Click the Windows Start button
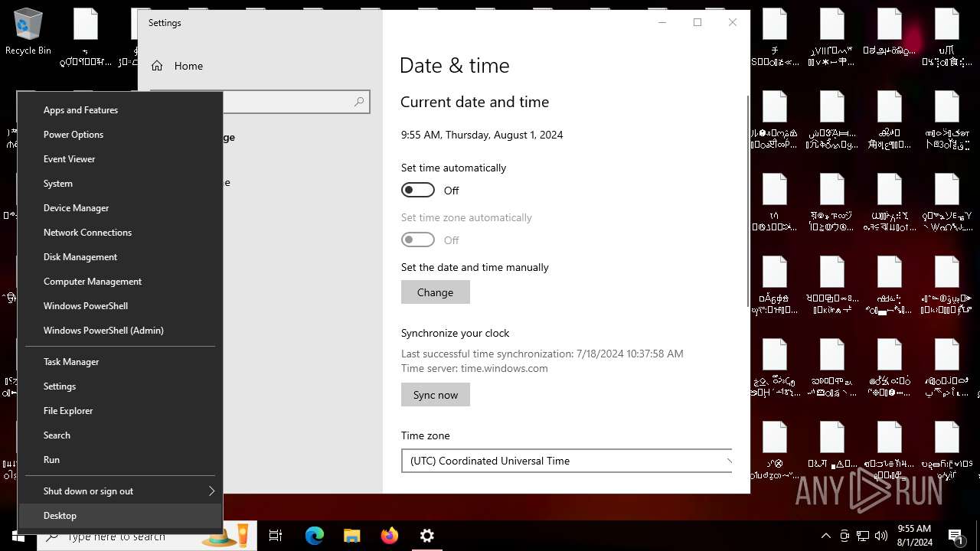The width and height of the screenshot is (980, 551). coord(18,536)
